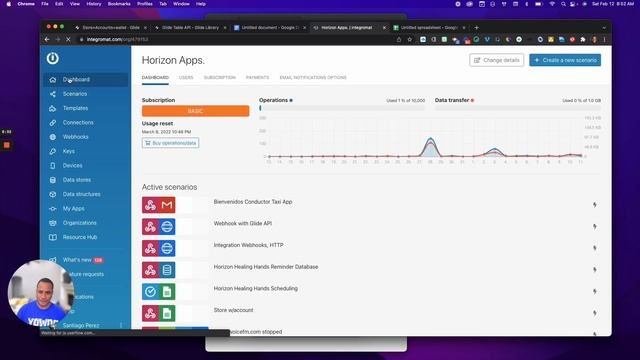The height and width of the screenshot is (360, 640).
Task: Click lightning icon for Webhook with Glide API
Action: 595,226
